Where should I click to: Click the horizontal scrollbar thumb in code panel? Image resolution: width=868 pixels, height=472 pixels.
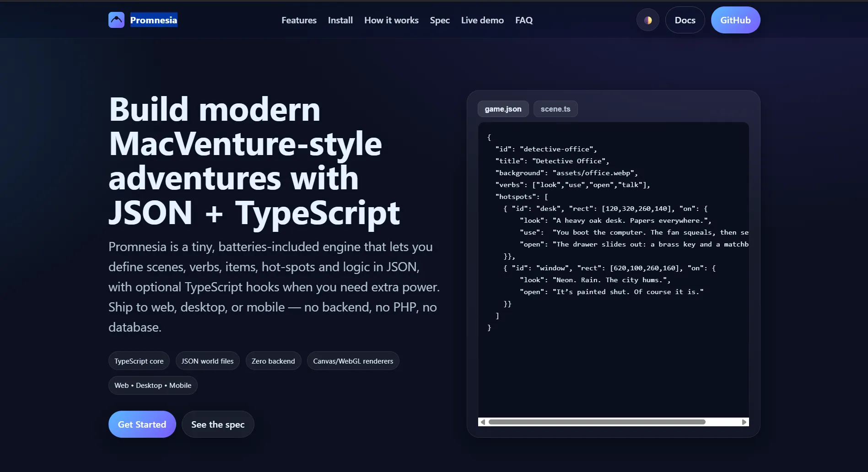coord(597,422)
